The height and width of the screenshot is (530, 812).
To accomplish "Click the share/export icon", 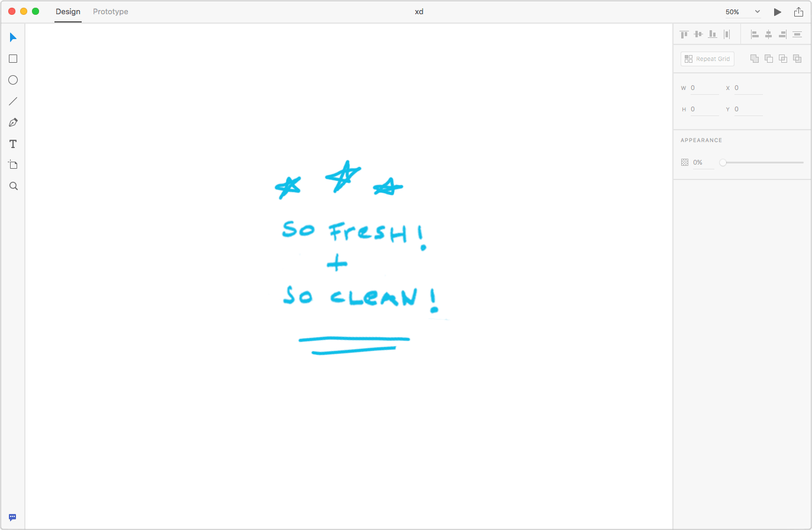I will (x=798, y=12).
